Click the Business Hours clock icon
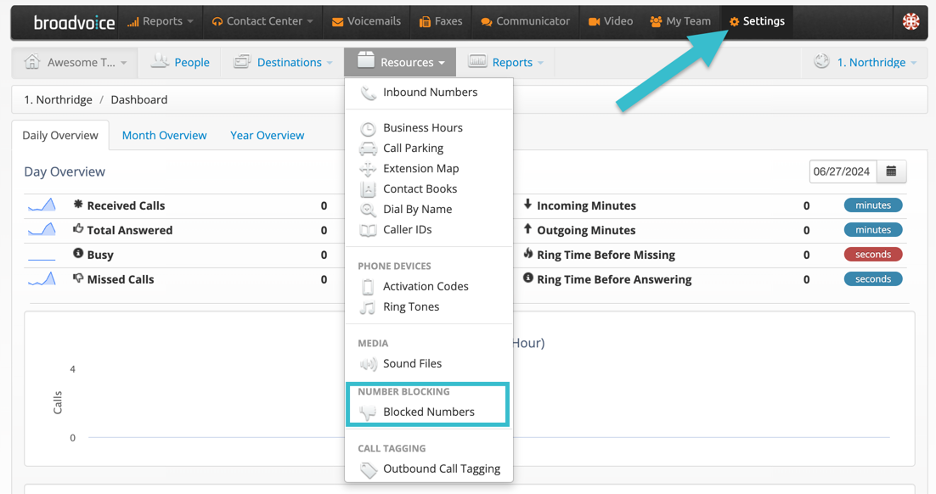Screen dimensions: 936x494 [368, 128]
